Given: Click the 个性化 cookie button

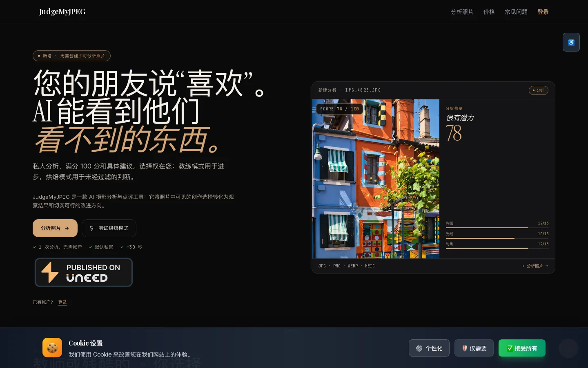Looking at the screenshot, I should pos(429,348).
